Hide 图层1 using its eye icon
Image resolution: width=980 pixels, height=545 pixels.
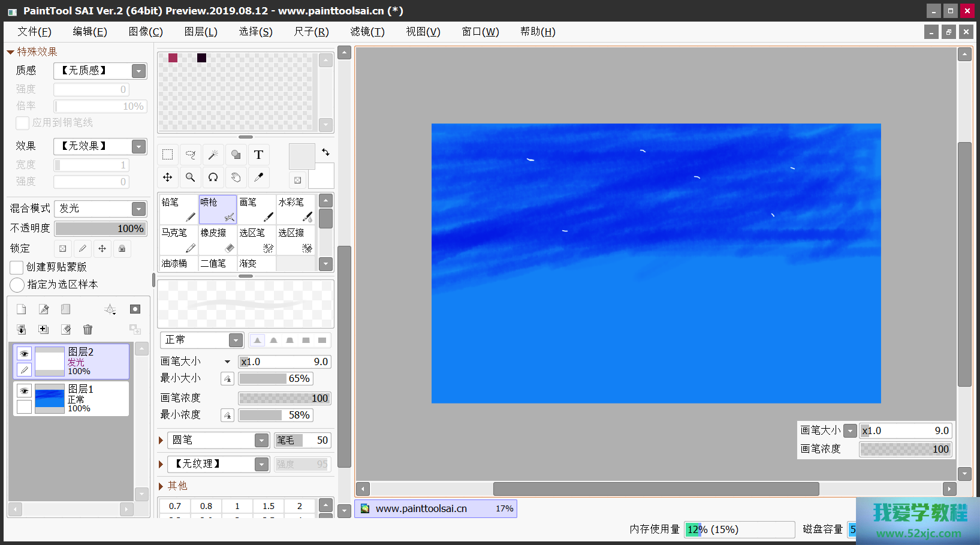click(24, 391)
